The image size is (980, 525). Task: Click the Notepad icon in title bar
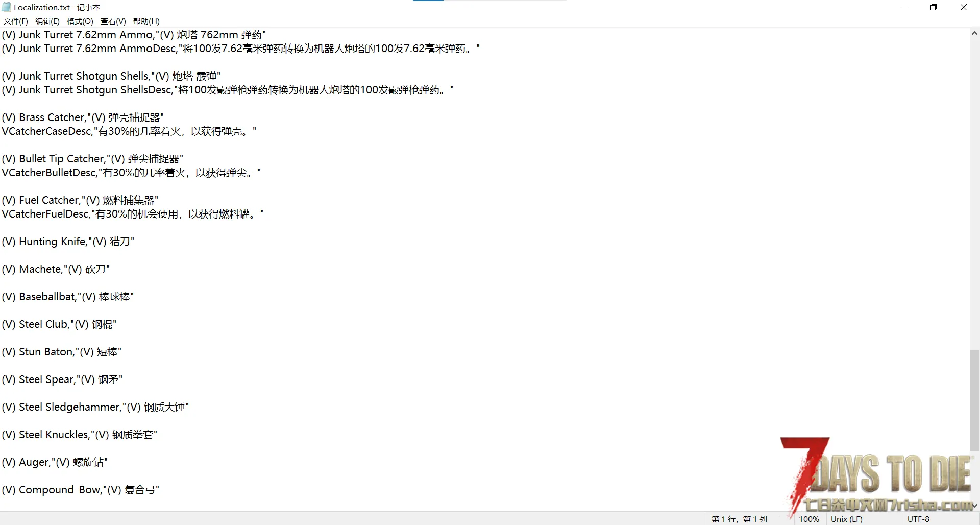tap(7, 7)
